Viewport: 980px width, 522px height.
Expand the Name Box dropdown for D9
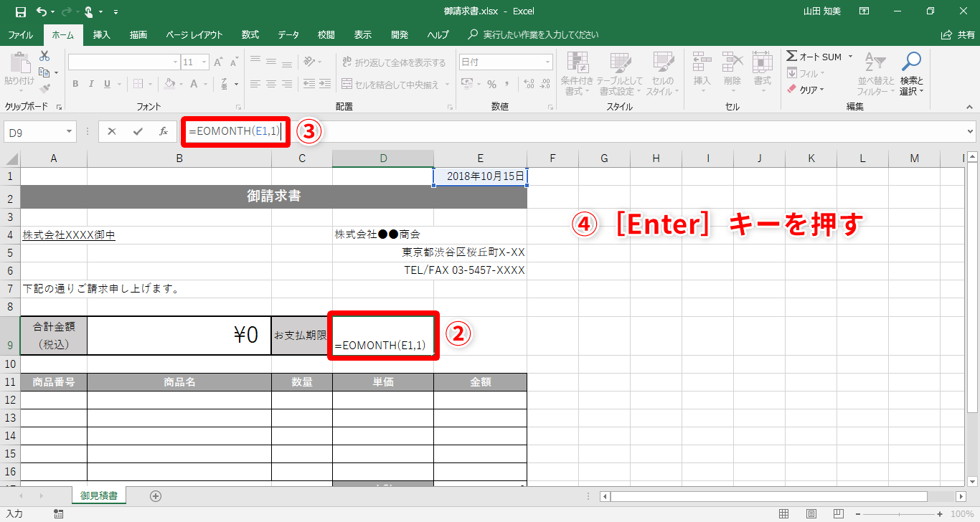pos(70,131)
